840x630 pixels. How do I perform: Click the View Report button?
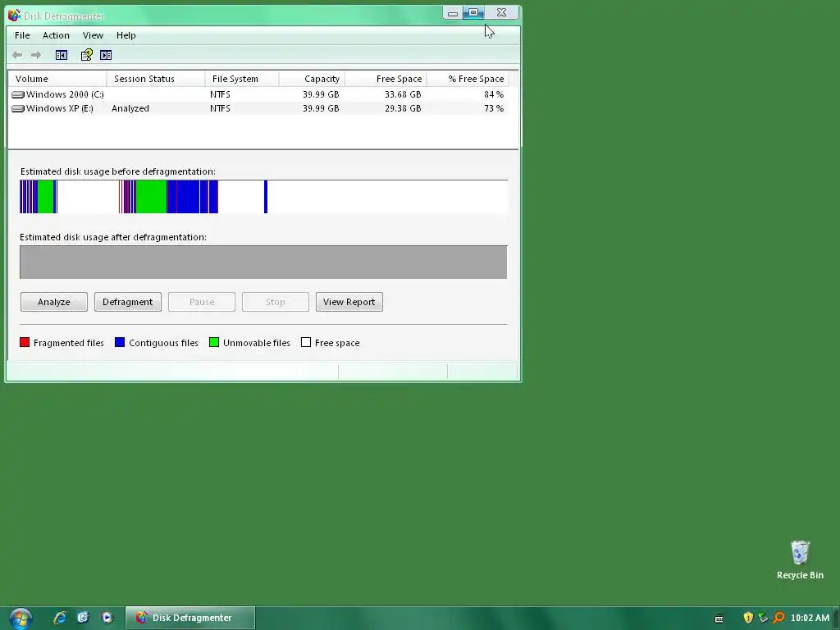[x=349, y=302]
